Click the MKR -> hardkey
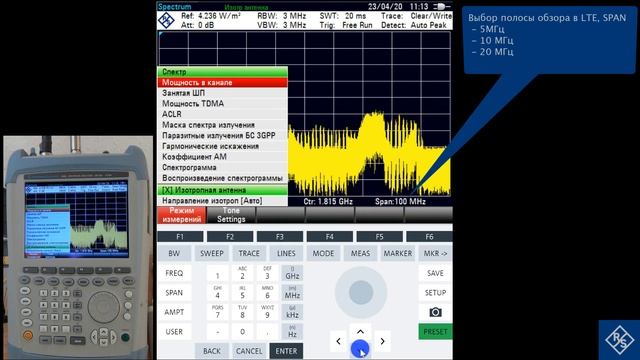The height and width of the screenshot is (360, 640). 435,253
